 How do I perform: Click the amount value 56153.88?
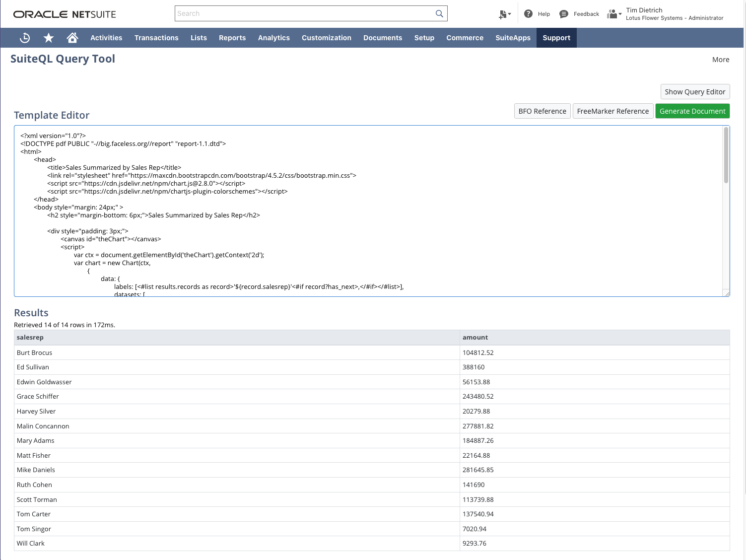click(x=476, y=382)
